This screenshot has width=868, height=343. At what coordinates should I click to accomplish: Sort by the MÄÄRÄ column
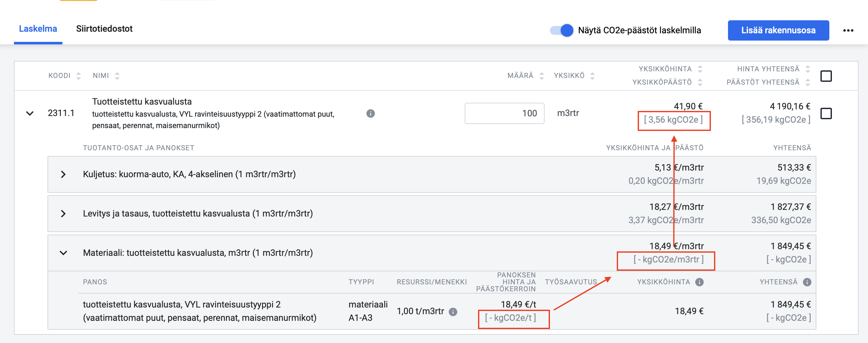(541, 75)
